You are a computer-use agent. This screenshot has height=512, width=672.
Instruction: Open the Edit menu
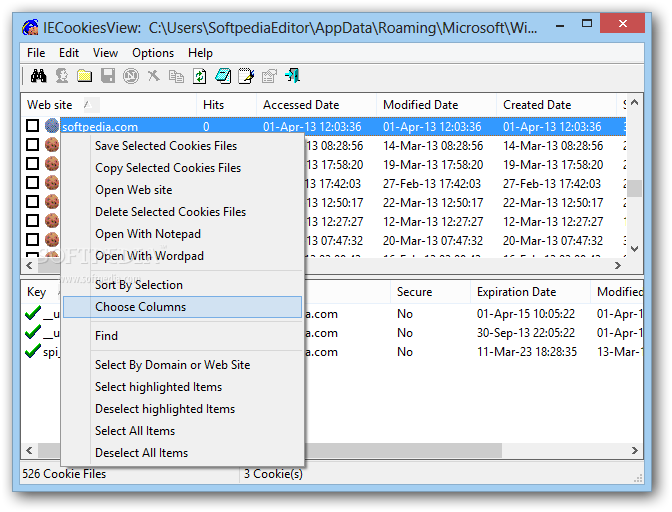(69, 53)
